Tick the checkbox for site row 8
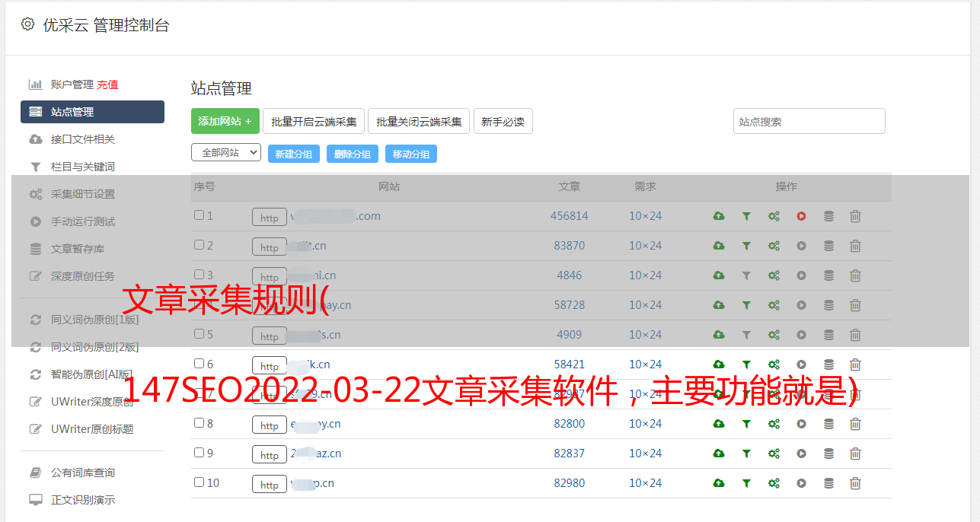Viewport: 980px width, 522px height. tap(199, 423)
